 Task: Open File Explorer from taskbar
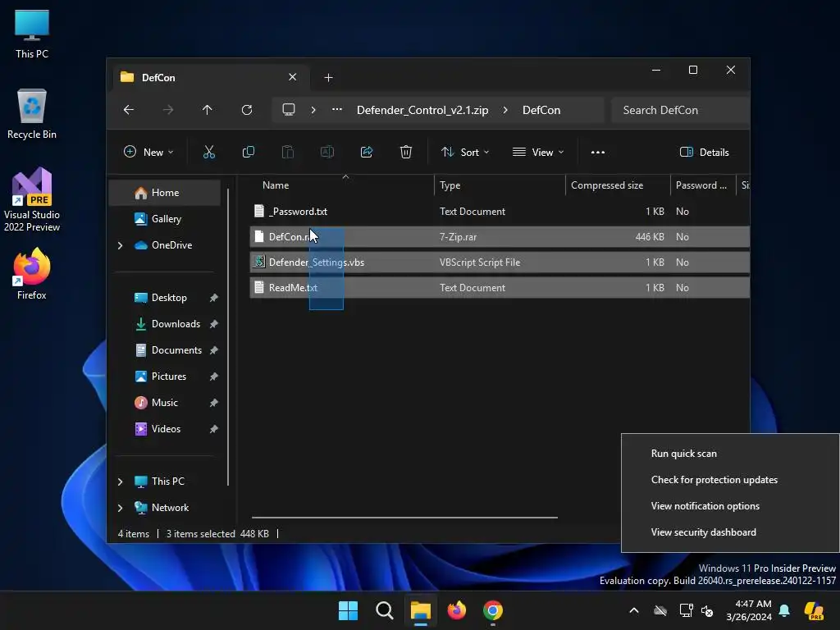421,610
